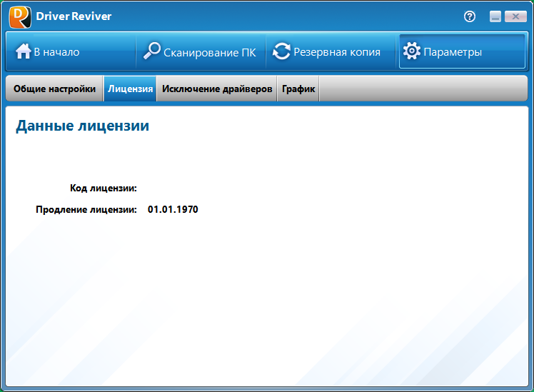Screen dimensions: 534x392
Task: Click the magnifying glass scan icon
Action: [x=151, y=51]
